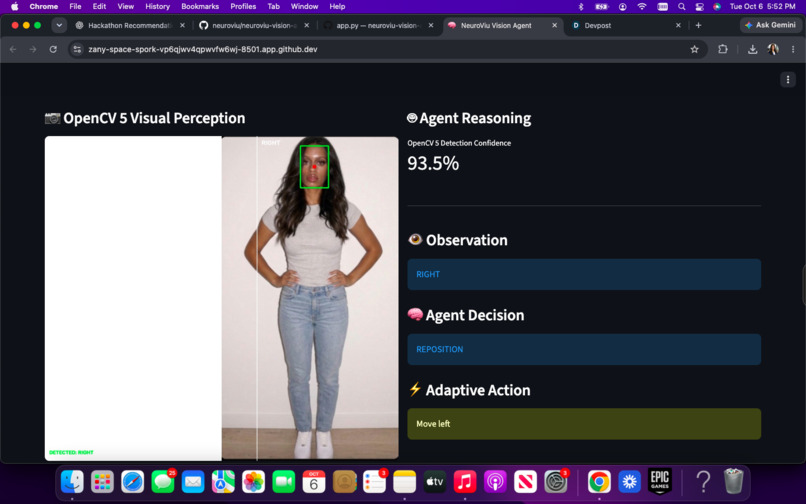The height and width of the screenshot is (504, 806).
Task: Open the Edit menu
Action: pyautogui.click(x=99, y=6)
